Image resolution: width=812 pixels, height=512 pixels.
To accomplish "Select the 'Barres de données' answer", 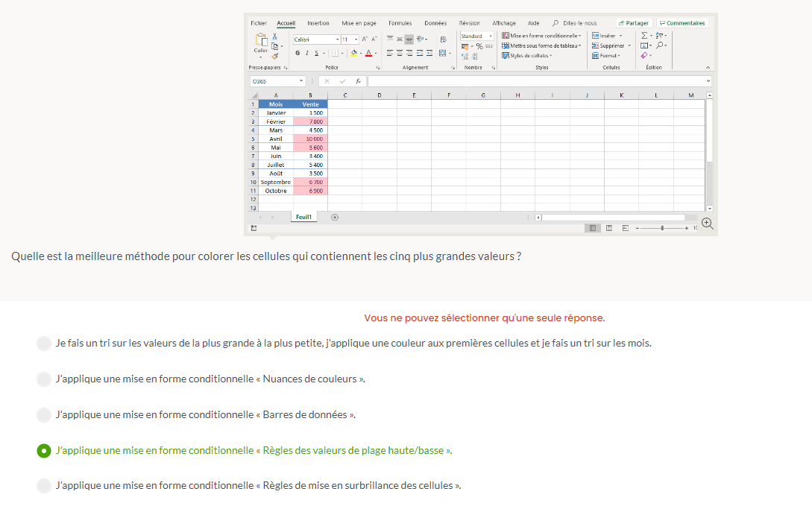I will point(44,415).
